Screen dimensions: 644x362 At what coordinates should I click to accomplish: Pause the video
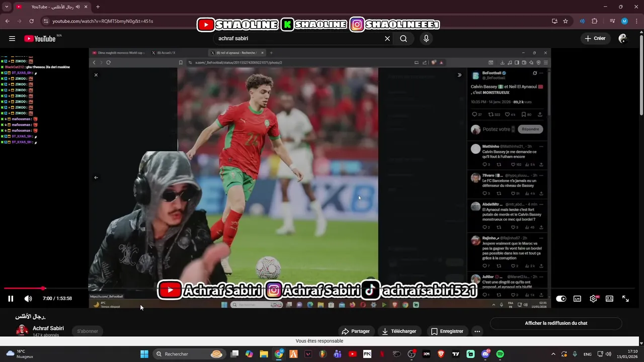11,299
